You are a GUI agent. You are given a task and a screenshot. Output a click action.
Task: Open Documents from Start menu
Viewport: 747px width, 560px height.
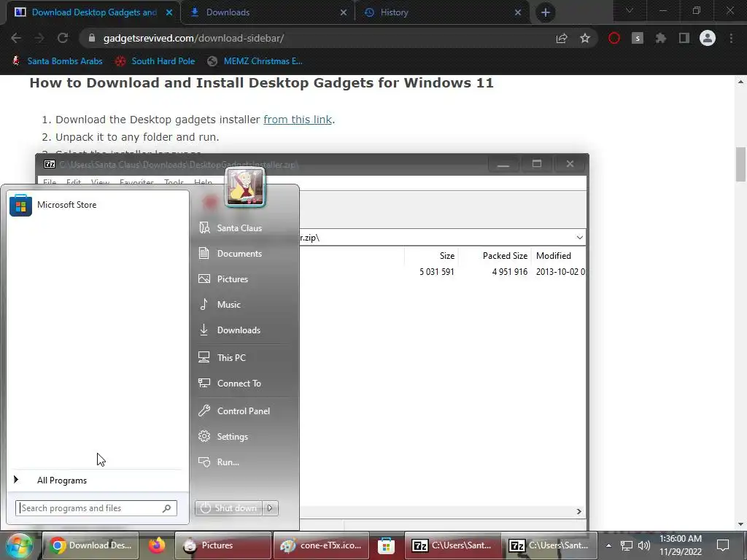click(239, 253)
